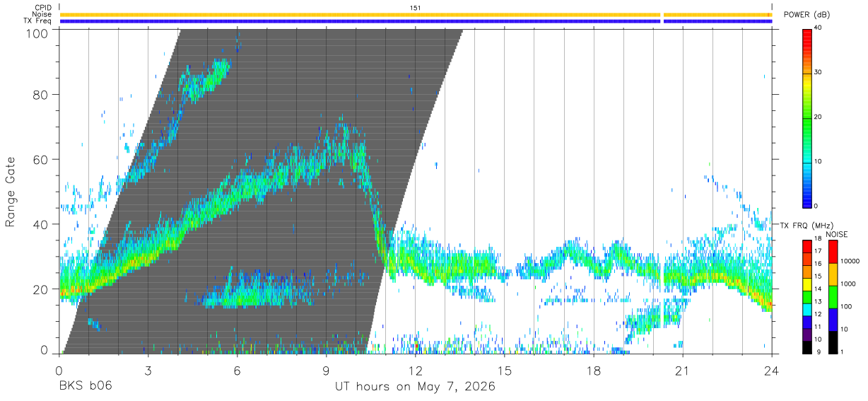Click the blue TX Freq bar
The height and width of the screenshot is (401, 868).
[416, 21]
